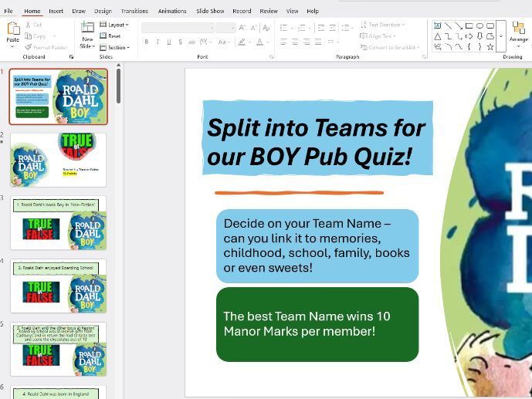Toggle Italic formatting

coord(158,42)
